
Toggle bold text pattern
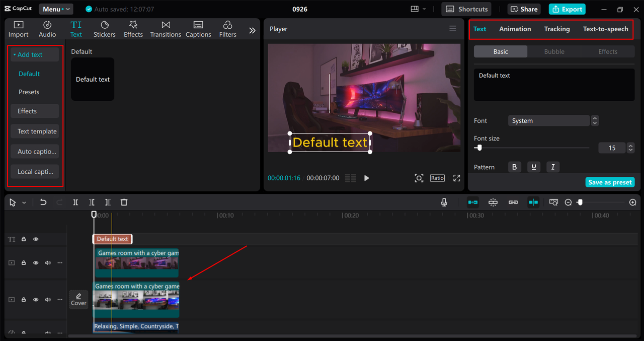pos(514,167)
